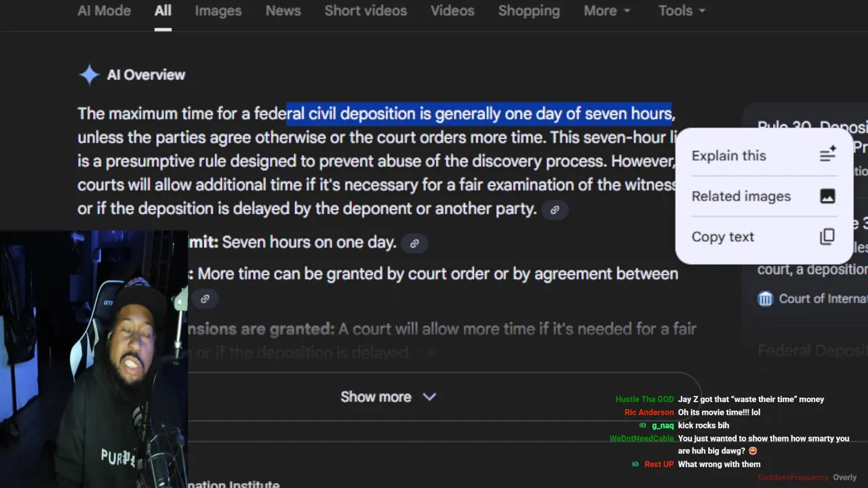
Task: Click the AI Overview sparkle icon
Action: (89, 75)
